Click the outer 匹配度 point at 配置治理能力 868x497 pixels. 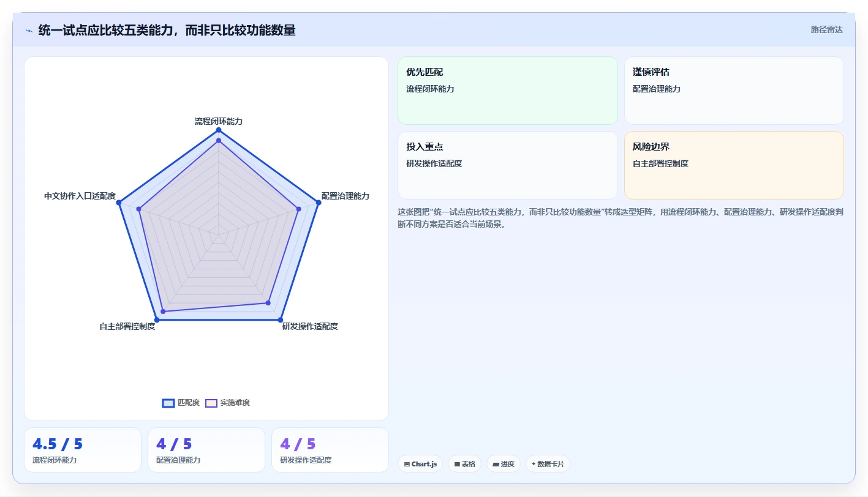tap(318, 202)
